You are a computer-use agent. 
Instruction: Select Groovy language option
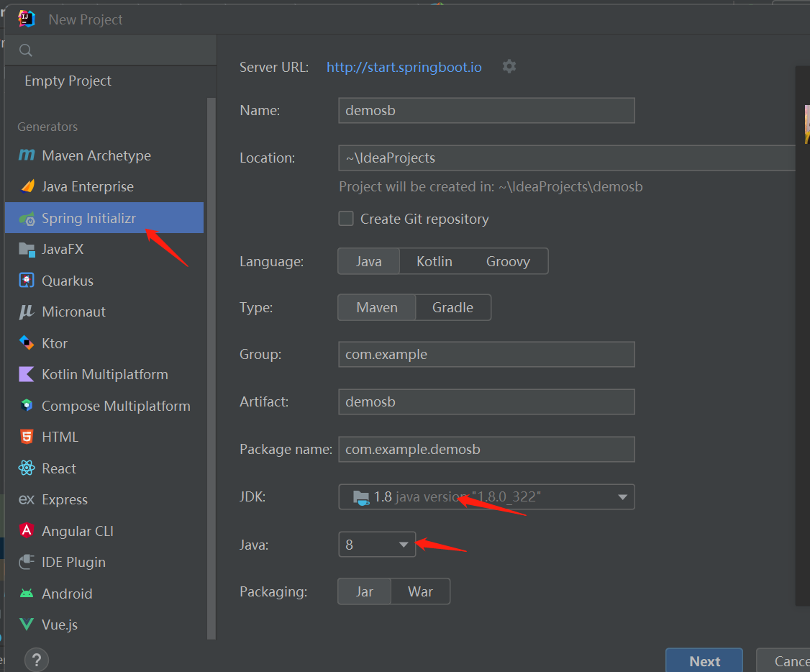(509, 260)
